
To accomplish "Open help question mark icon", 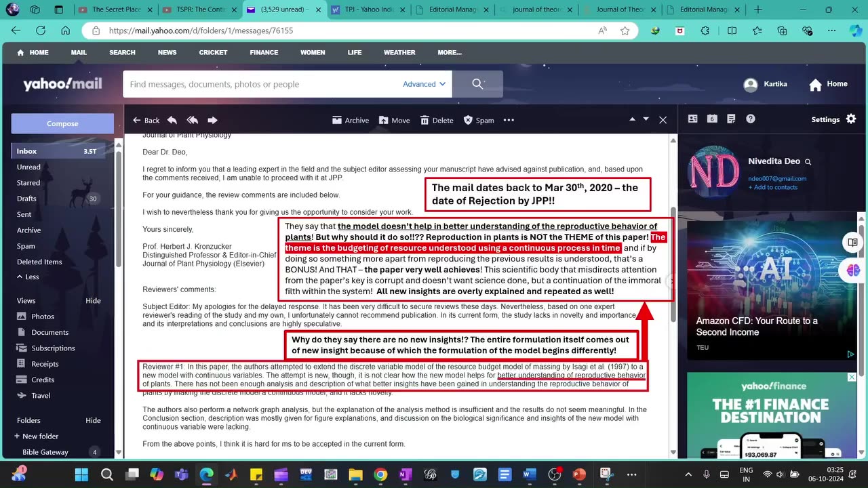I will (x=751, y=119).
